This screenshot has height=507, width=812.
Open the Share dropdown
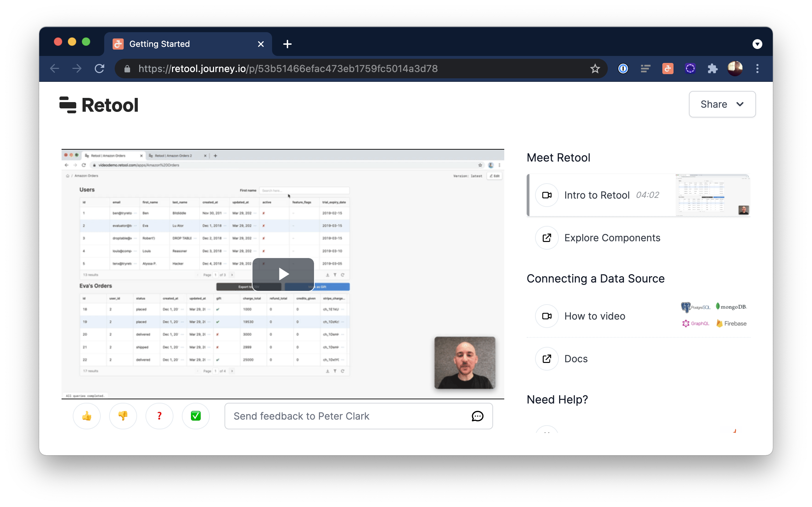(722, 104)
